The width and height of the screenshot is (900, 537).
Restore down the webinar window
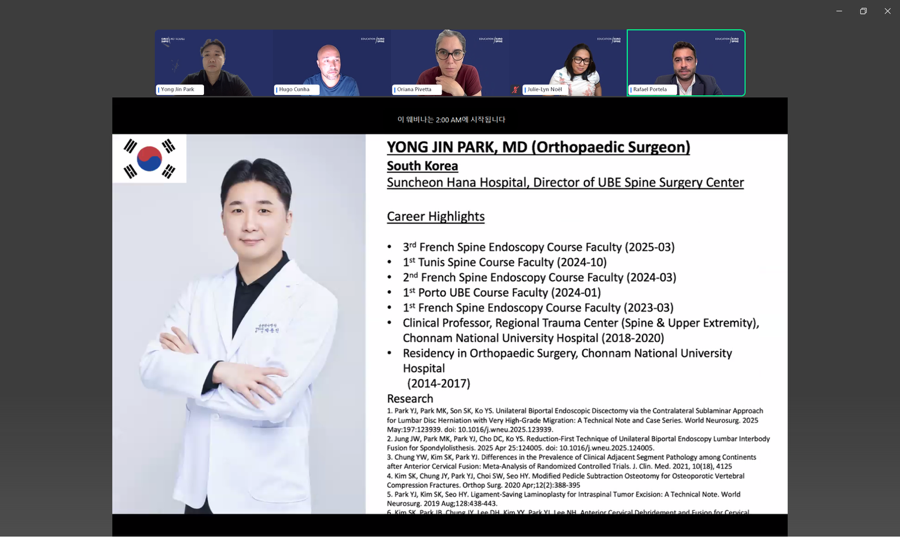(x=863, y=11)
